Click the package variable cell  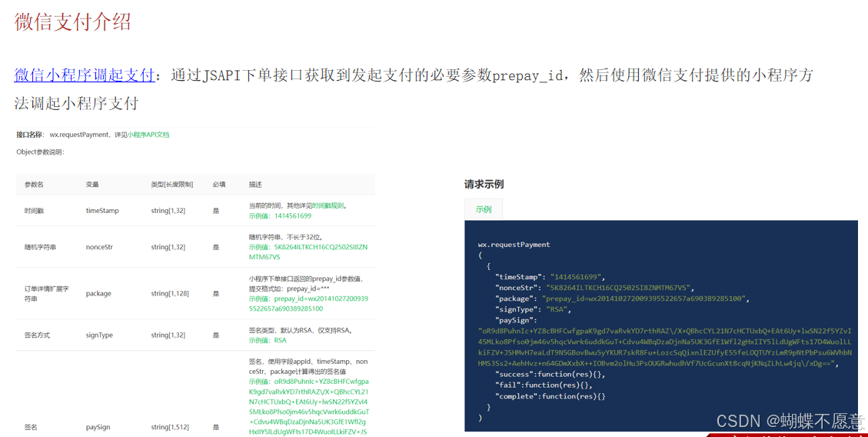coord(98,294)
